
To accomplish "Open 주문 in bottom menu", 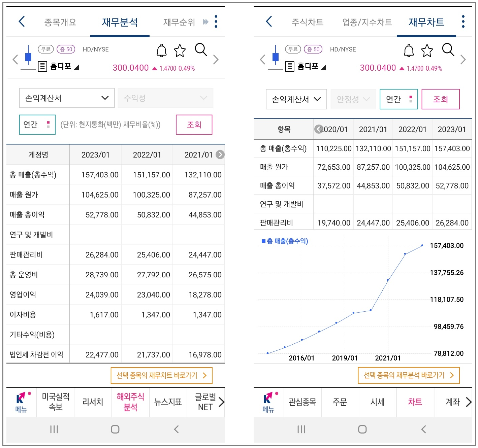I will (340, 402).
